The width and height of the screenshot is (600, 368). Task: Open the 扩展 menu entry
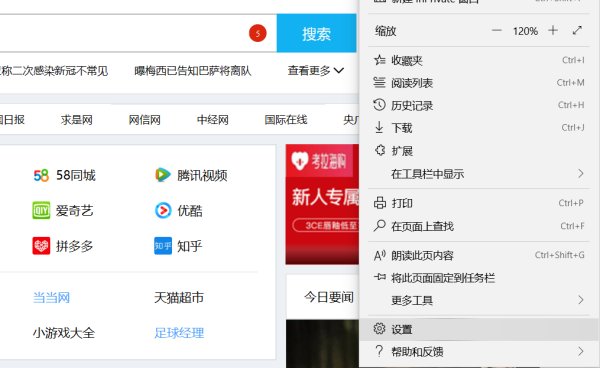tap(479, 151)
